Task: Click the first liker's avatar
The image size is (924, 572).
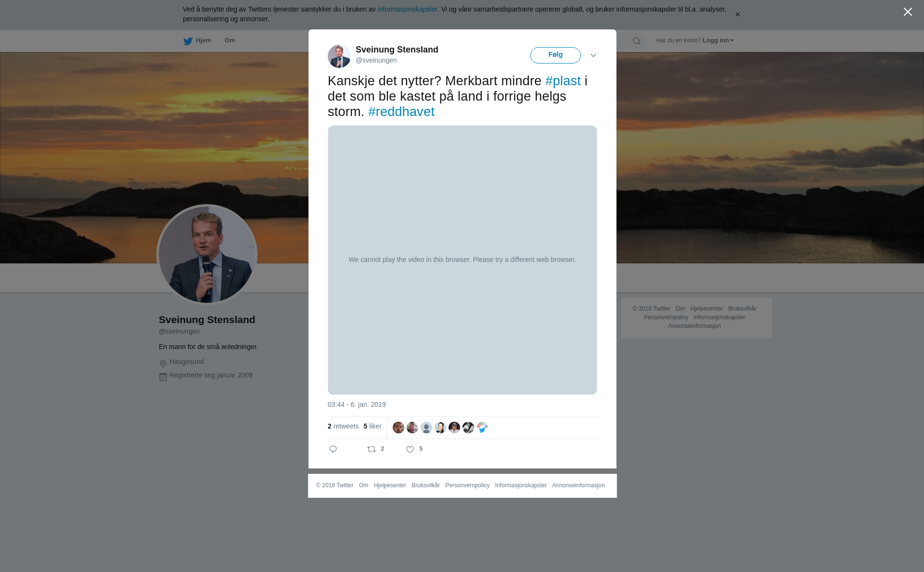Action: point(398,428)
